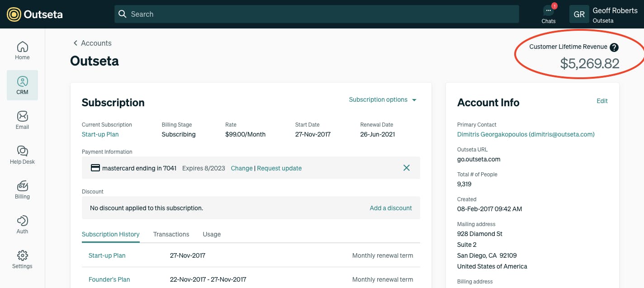Click the mastercard credit card icon
Viewport: 644px width, 288px height.
tap(95, 168)
